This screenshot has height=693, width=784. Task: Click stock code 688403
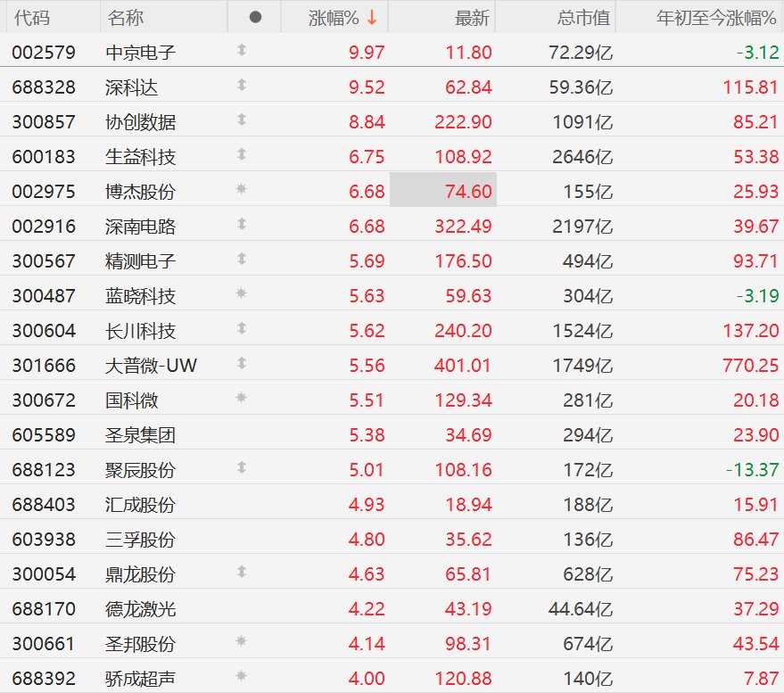(44, 505)
